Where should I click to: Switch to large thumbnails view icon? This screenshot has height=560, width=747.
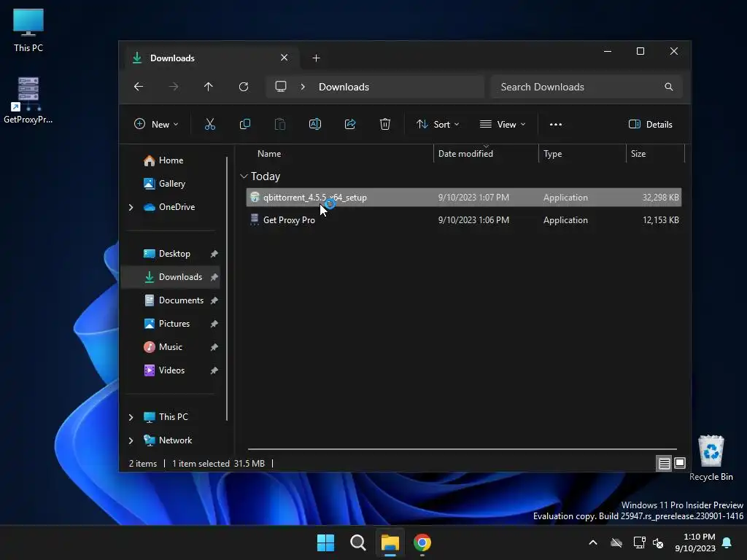(680, 463)
